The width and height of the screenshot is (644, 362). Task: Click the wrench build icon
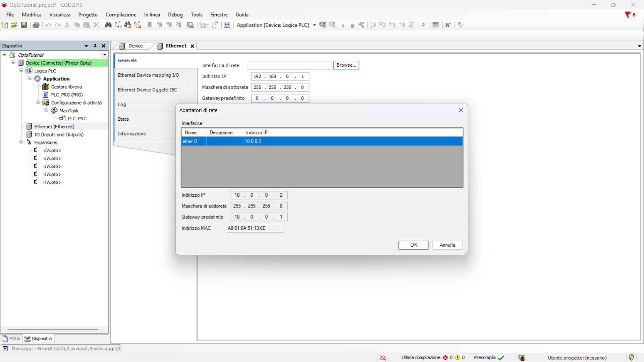[361, 25]
